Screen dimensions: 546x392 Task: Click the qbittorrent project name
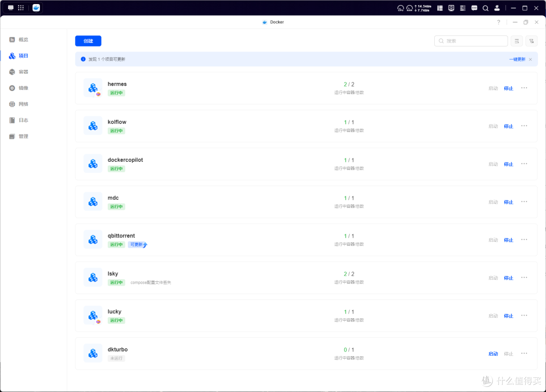coord(121,236)
